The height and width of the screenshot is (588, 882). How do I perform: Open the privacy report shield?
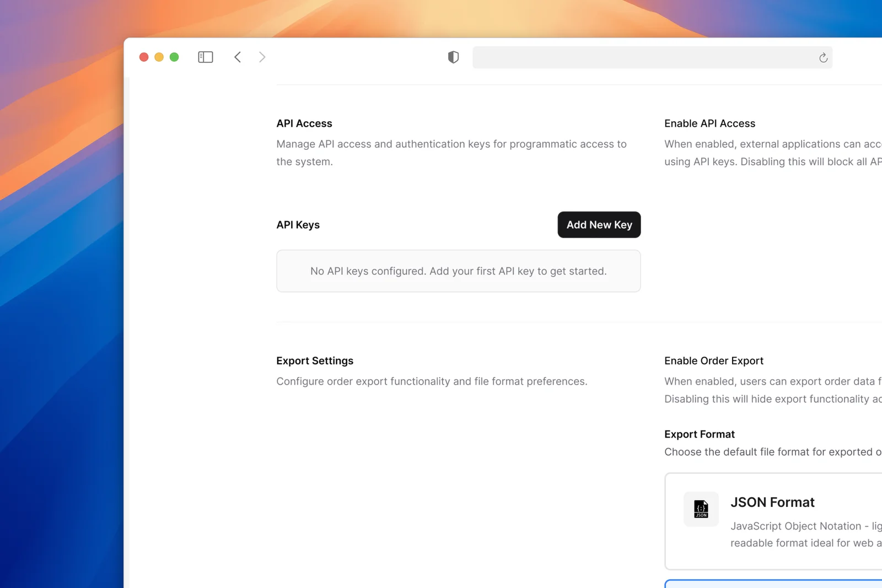coord(453,57)
